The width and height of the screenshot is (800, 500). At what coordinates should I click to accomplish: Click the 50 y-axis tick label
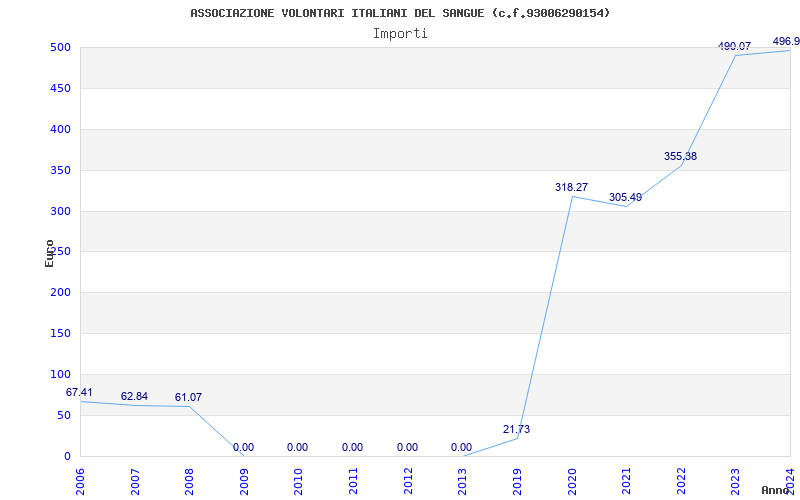63,415
